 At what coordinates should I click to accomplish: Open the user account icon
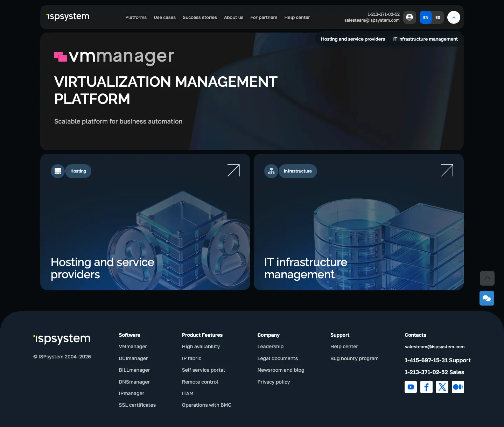[409, 17]
